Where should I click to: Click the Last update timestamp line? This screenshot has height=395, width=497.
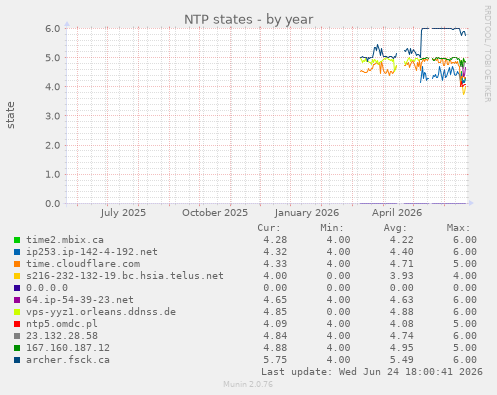tap(372, 372)
